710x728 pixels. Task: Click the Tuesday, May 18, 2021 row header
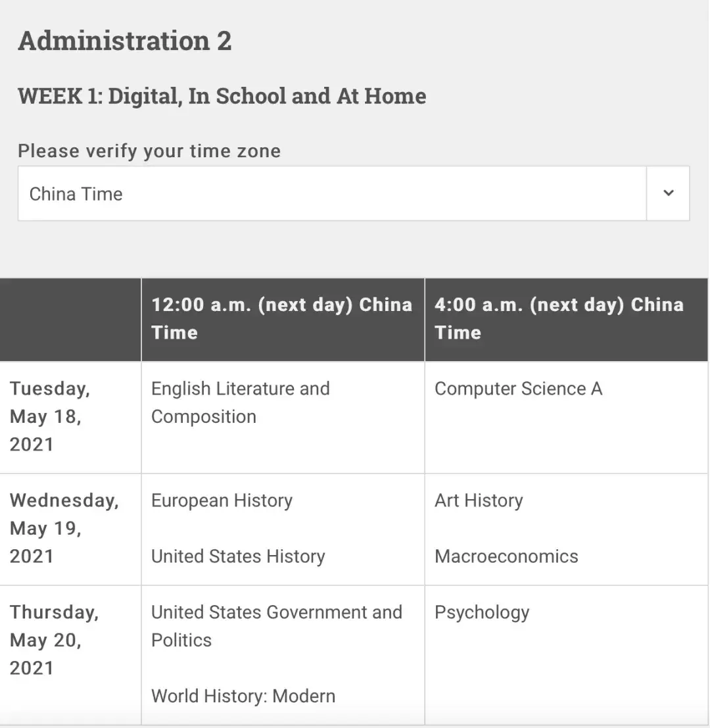[x=50, y=416]
